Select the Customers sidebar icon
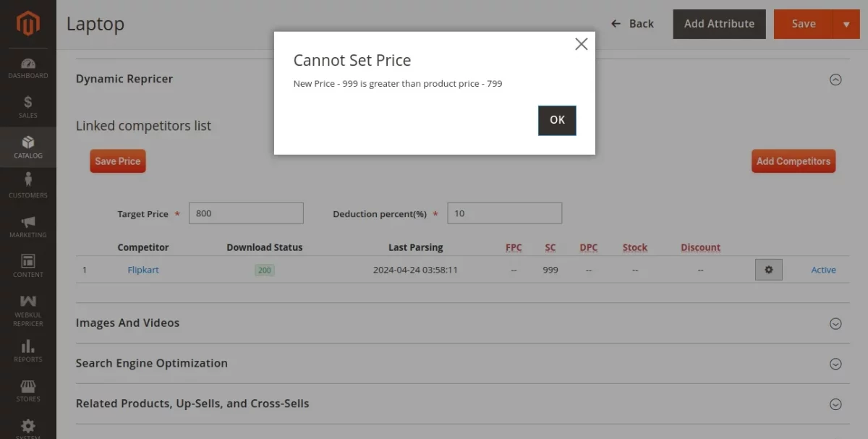Viewport: 868px width, 439px height. pos(27,185)
